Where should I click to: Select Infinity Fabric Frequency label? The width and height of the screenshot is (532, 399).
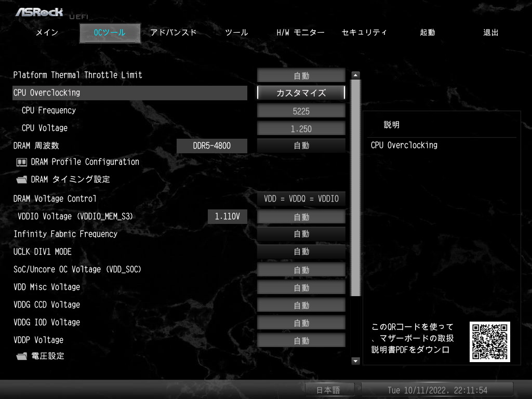coord(65,234)
